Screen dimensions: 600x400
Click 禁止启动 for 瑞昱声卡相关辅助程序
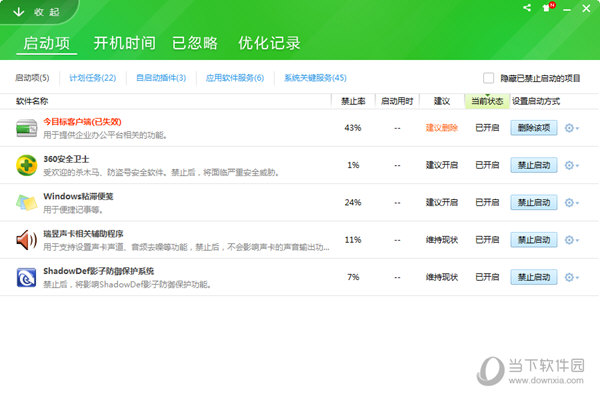(x=534, y=240)
